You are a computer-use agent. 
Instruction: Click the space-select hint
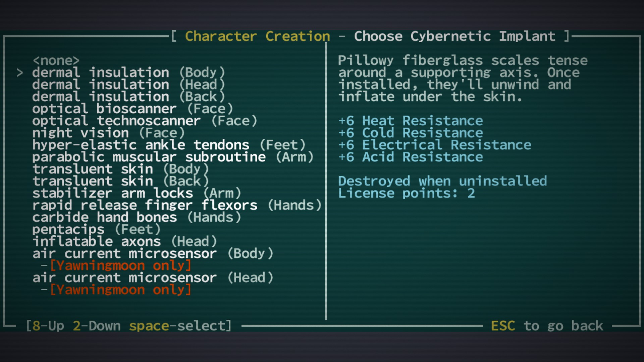click(180, 326)
